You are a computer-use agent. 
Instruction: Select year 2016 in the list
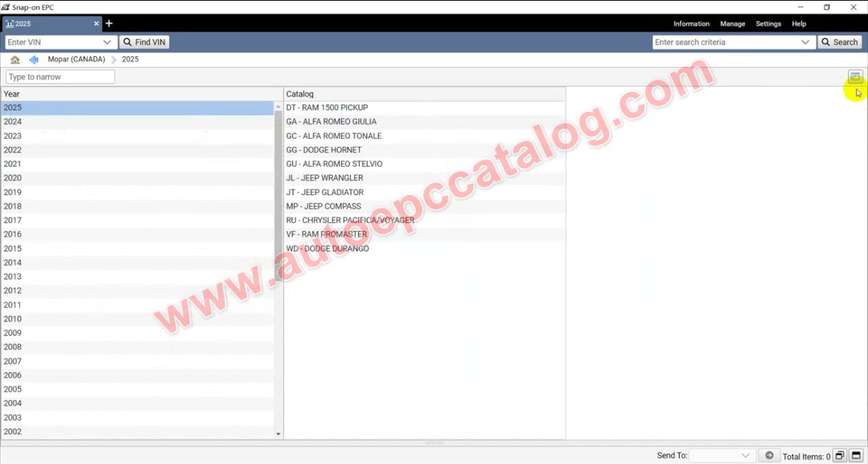point(137,235)
